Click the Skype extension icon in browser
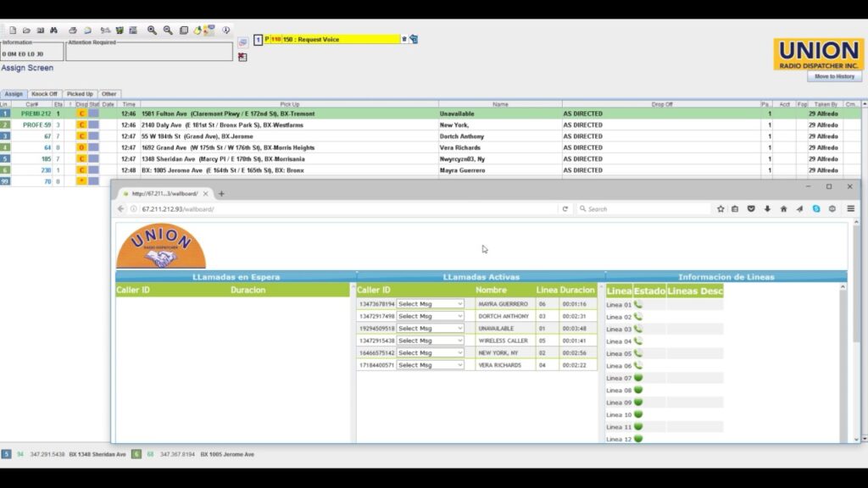Image resolution: width=868 pixels, height=488 pixels. [x=816, y=208]
